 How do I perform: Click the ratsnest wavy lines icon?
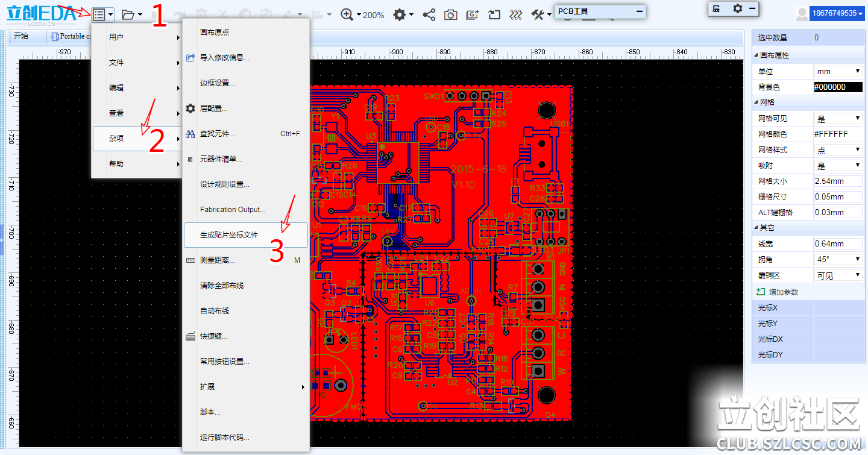click(515, 14)
